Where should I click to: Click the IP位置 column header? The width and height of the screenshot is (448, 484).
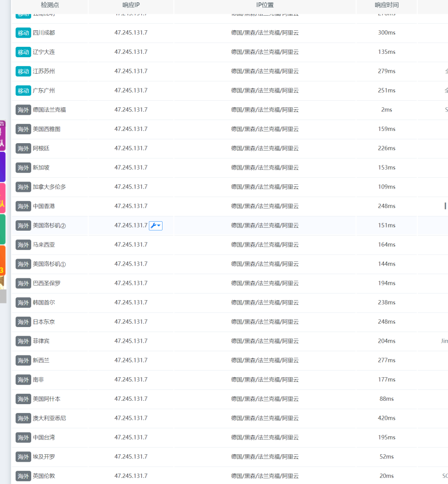tap(265, 5)
